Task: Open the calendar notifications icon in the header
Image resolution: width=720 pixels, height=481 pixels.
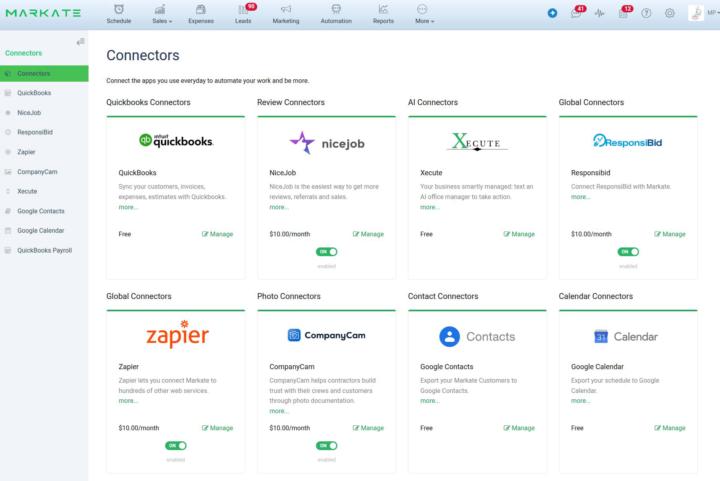Action: [x=624, y=12]
